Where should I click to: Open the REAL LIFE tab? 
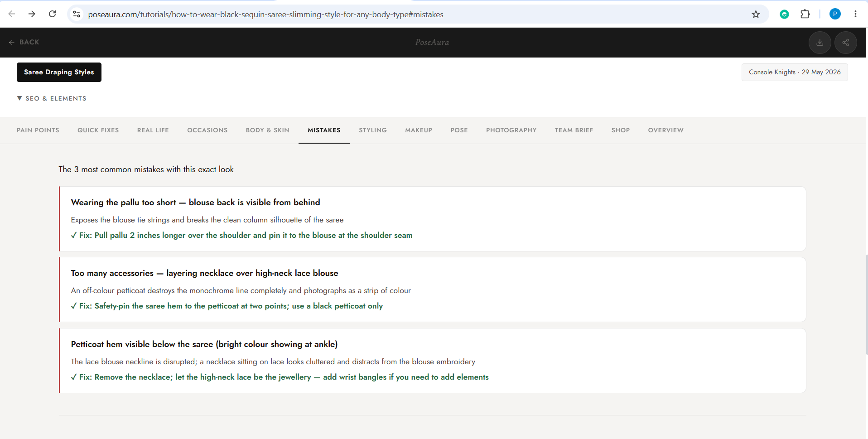point(153,130)
